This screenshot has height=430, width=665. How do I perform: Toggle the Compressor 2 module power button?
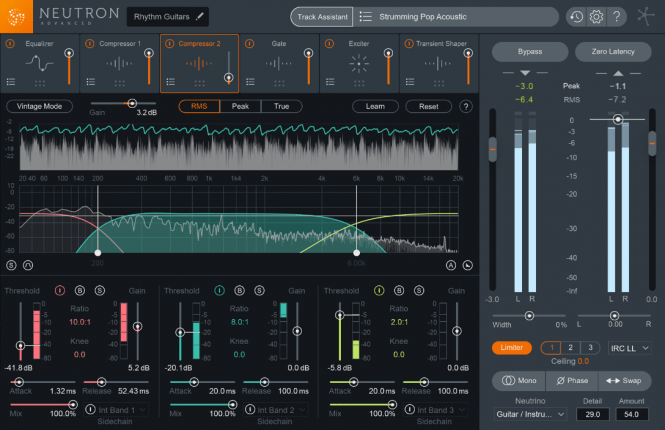pyautogui.click(x=170, y=44)
